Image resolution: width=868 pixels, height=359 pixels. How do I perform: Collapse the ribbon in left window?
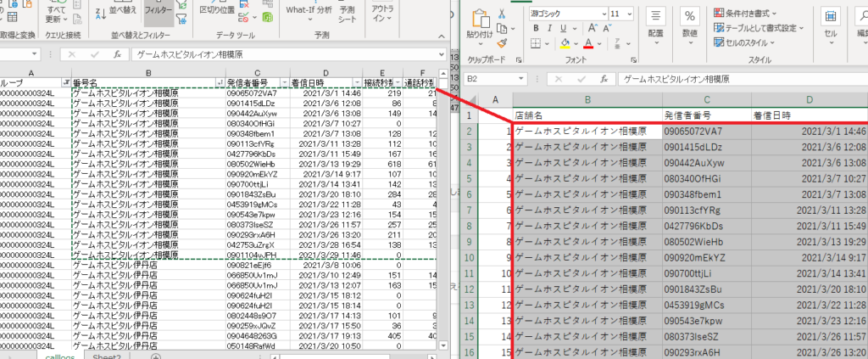(x=442, y=35)
